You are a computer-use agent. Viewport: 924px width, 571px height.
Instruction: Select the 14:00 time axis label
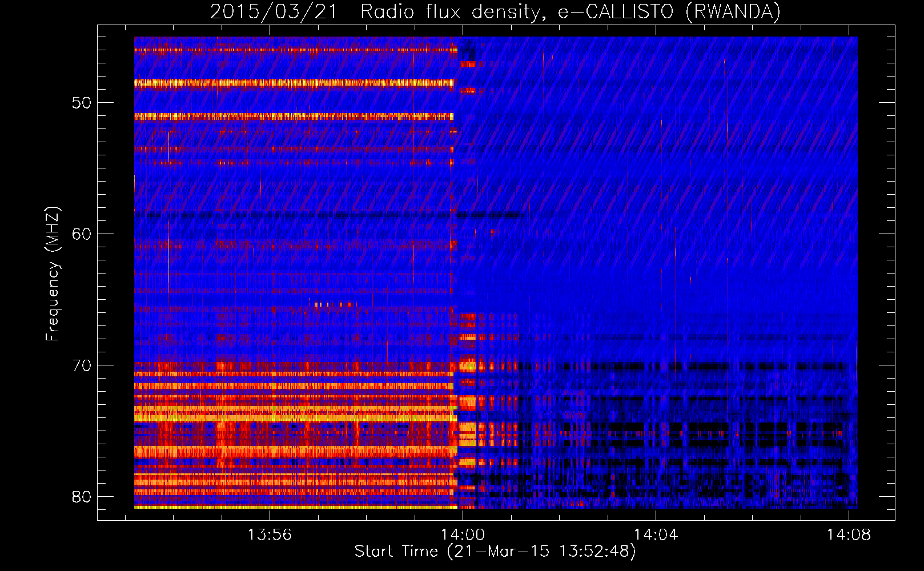pos(463,534)
